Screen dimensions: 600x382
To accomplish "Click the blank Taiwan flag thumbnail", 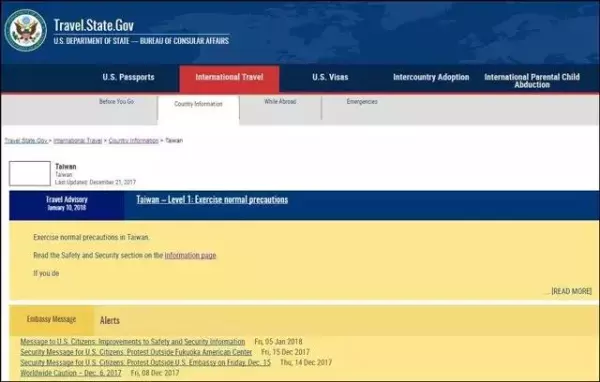I will [30, 173].
